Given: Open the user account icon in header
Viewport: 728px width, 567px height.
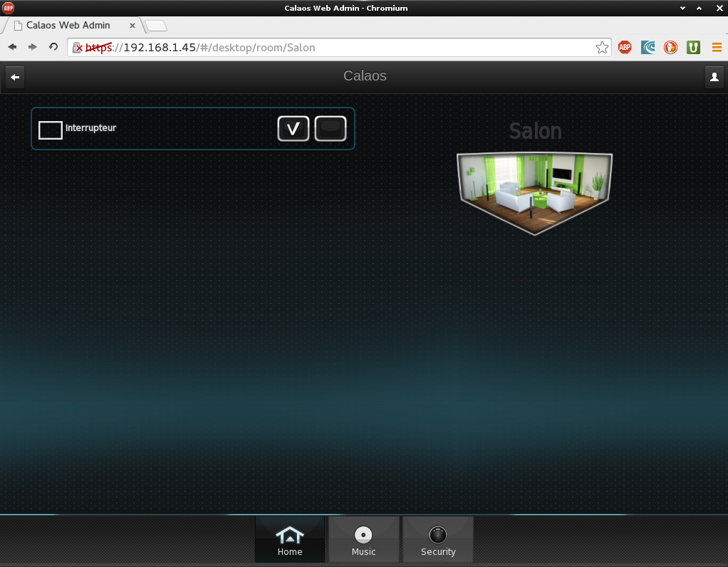Looking at the screenshot, I should tap(714, 77).
